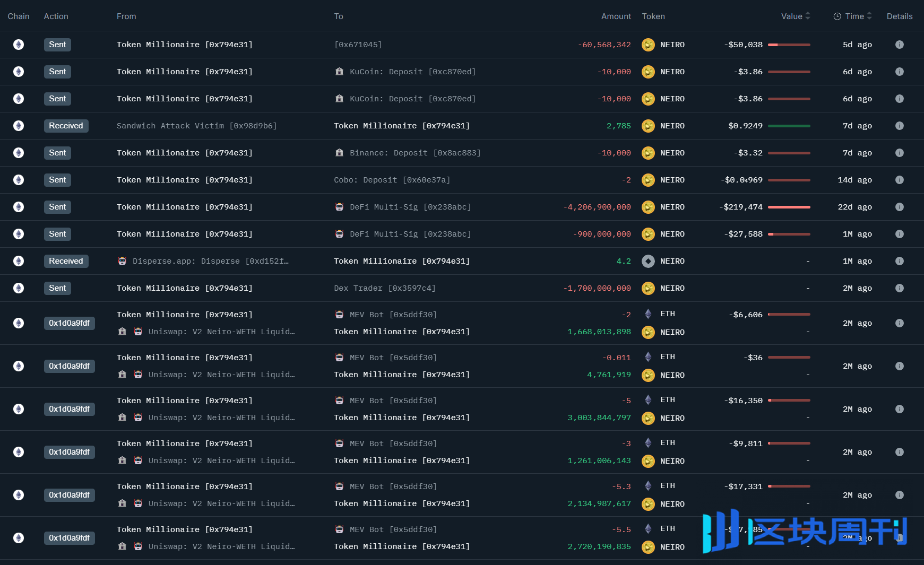Open Binance: Deposit [0x8ac883] address

tap(415, 153)
